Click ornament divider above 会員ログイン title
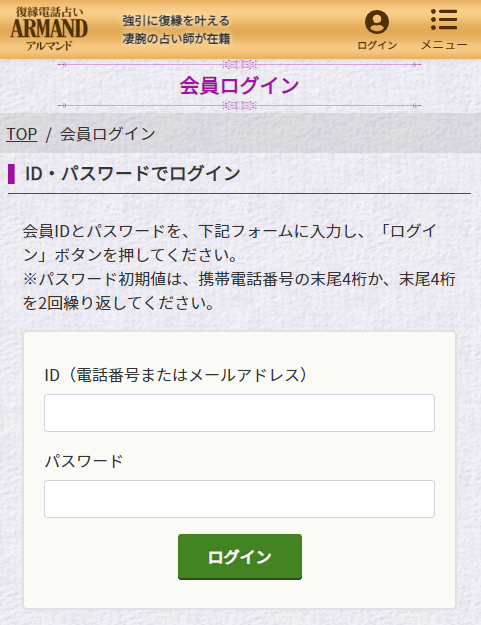 coord(240,64)
